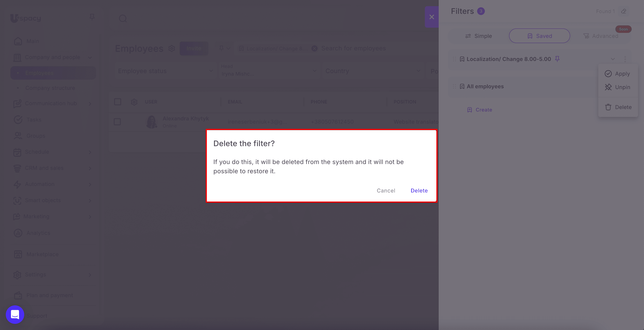Open Employees page settings gear
The image size is (644, 330).
[171, 48]
